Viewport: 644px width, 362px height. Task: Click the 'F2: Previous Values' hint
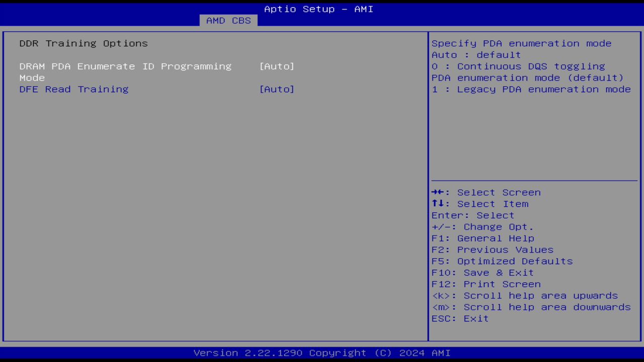(493, 250)
